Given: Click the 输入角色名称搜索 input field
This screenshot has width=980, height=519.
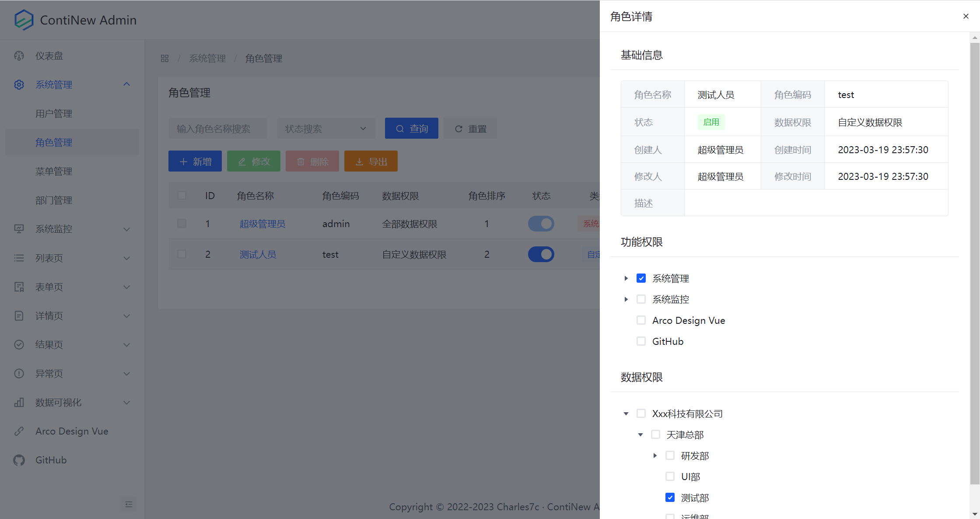Looking at the screenshot, I should coord(217,129).
